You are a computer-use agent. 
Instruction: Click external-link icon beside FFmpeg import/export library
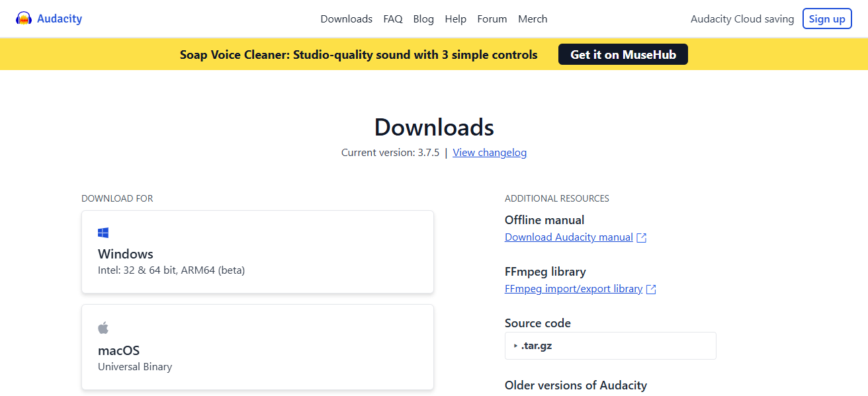click(x=651, y=289)
